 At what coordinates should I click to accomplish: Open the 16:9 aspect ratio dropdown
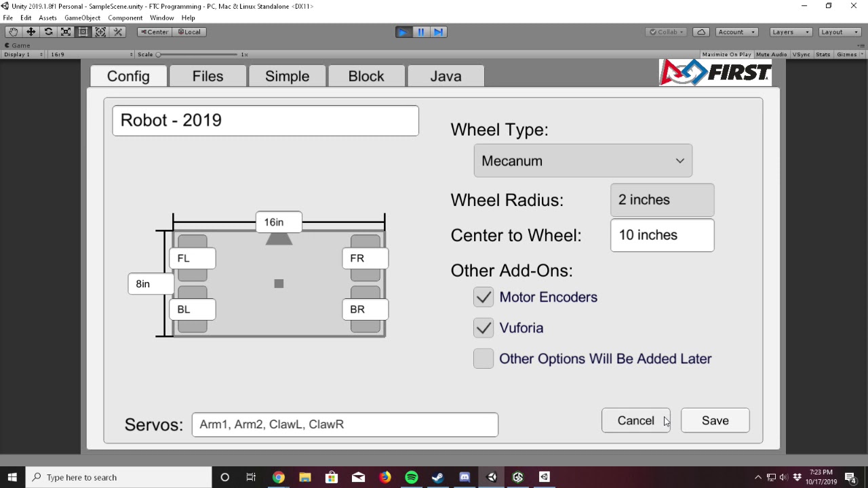92,54
